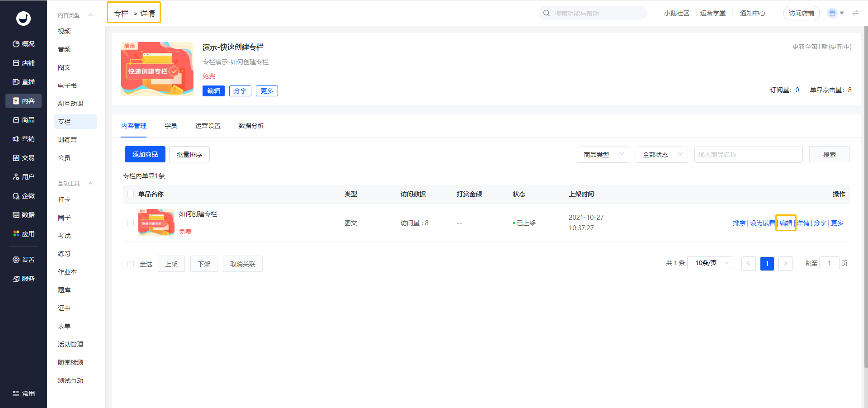Click the 数据 data icon in sidebar
Viewport: 868px width, 408px height.
(16, 215)
